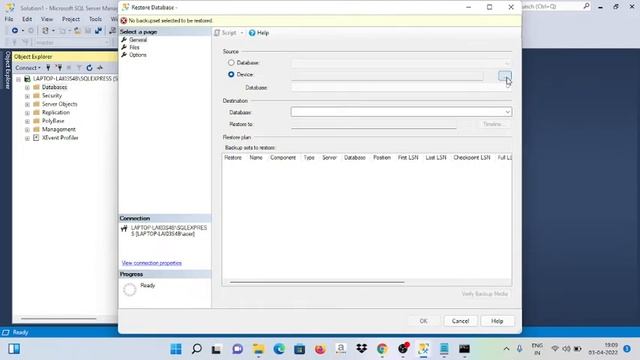This screenshot has width=640, height=360.
Task: Click the horizontal scrollbar of backup sets grid
Action: tap(317, 282)
